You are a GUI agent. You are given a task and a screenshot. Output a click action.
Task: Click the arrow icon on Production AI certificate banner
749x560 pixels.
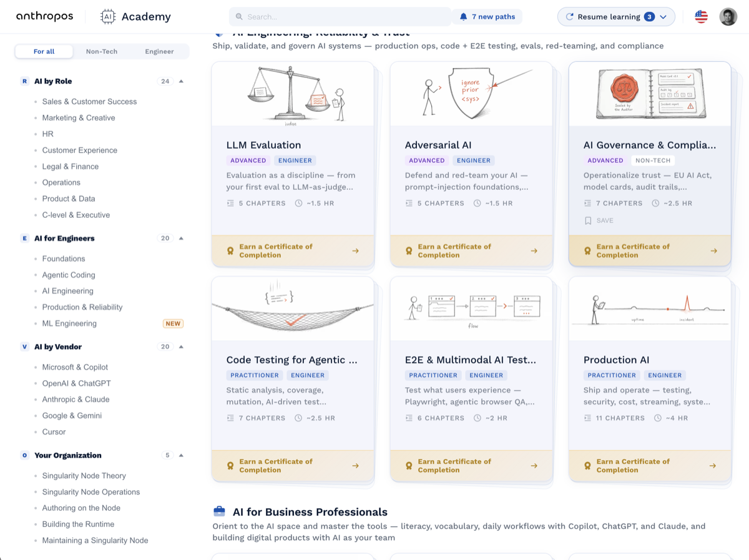pyautogui.click(x=712, y=466)
